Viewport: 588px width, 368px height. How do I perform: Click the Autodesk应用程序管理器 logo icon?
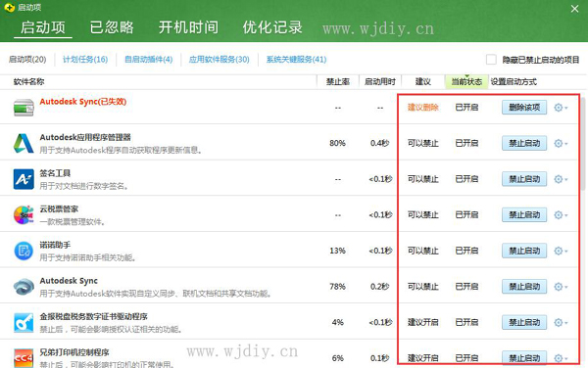coord(24,143)
